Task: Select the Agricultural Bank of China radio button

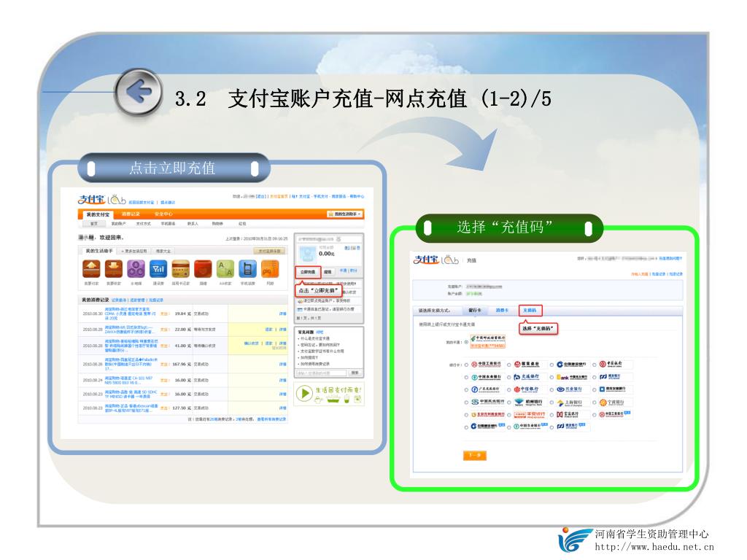Action: (x=466, y=378)
